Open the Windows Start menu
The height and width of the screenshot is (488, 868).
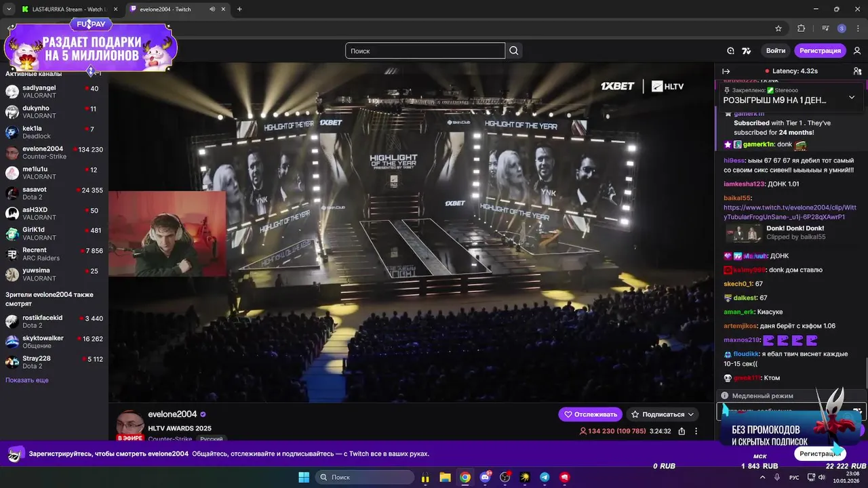pyautogui.click(x=304, y=477)
